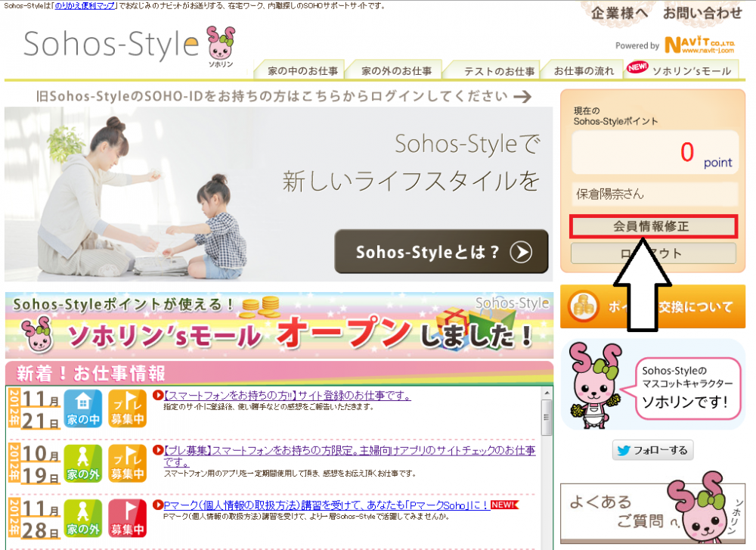Click the 新着！お仕事情報 heading
This screenshot has height=550, width=756.
coord(91,374)
